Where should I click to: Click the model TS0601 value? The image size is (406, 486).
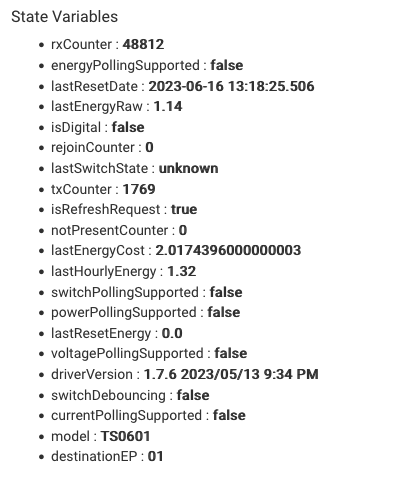coord(125,436)
